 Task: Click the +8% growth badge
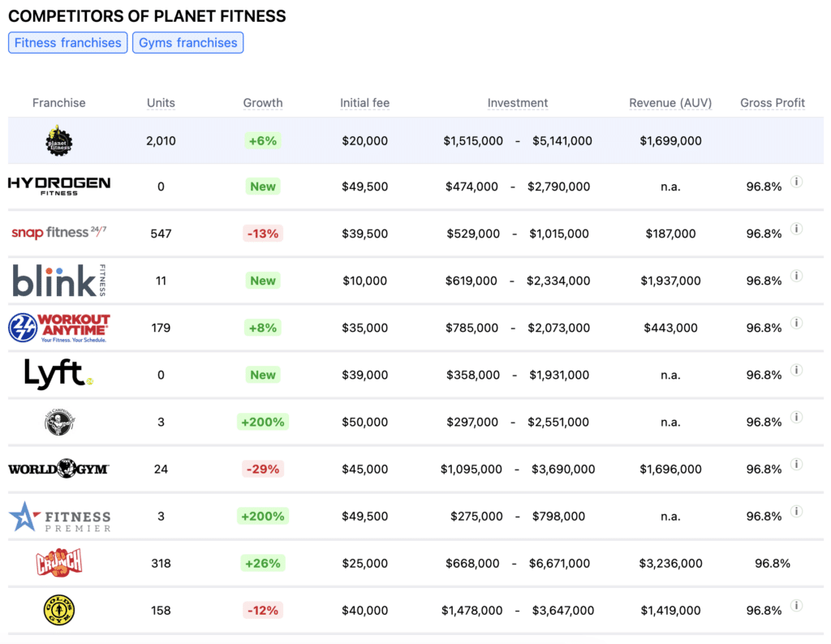click(x=263, y=328)
